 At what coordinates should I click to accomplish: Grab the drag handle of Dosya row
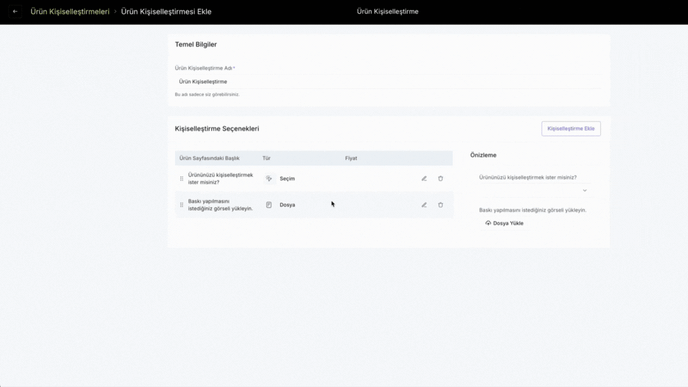click(181, 205)
